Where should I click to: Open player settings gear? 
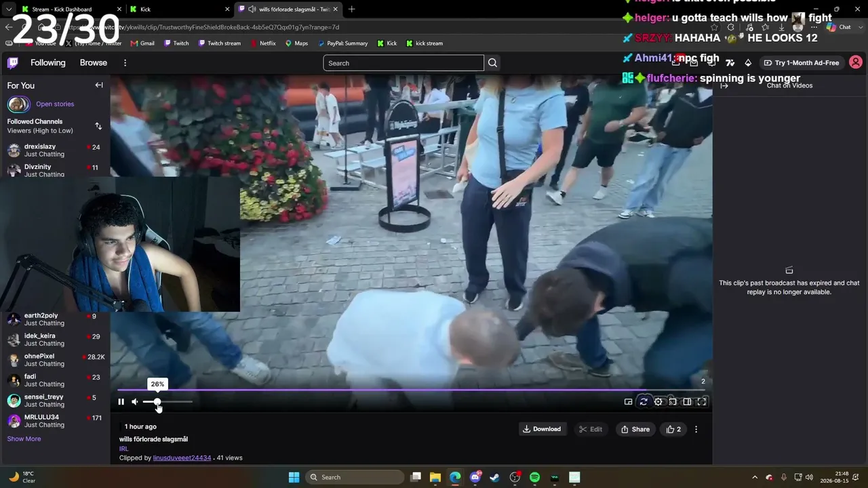tap(658, 402)
